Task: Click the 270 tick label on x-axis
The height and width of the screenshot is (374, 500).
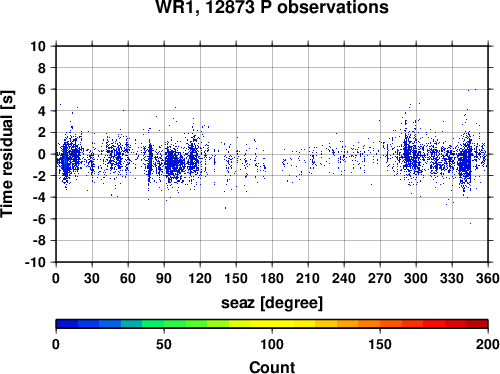Action: [x=380, y=278]
